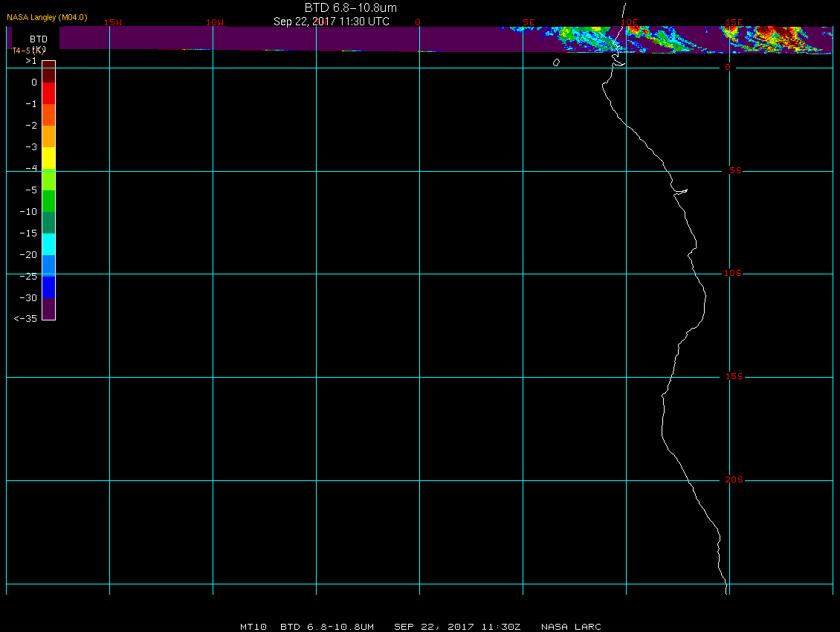
Task: Click the '20S' latitude label
Action: 734,480
